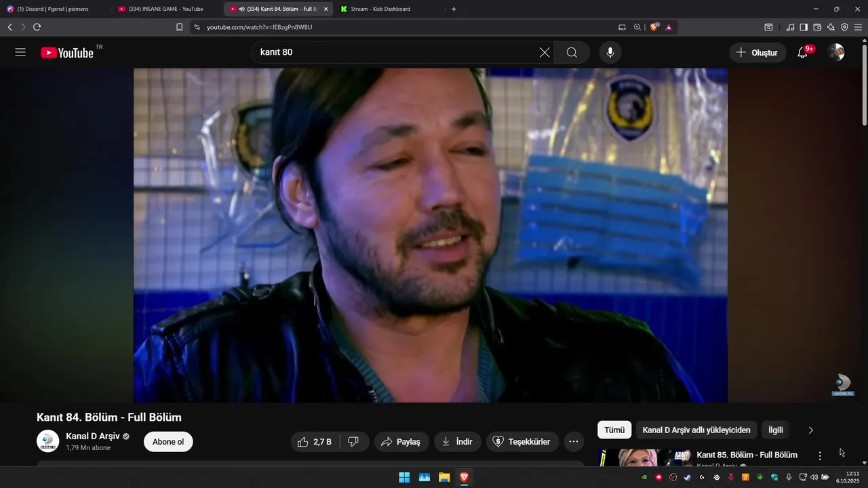Open File Explorer from taskbar
The image size is (868, 488).
444,477
